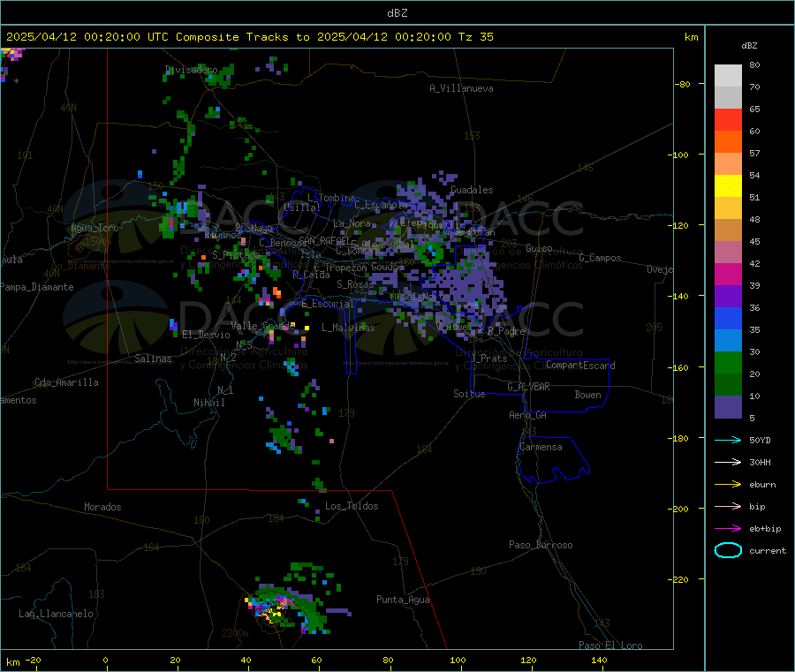Click the L_Malvinas map label
Viewport: 795px width, 672px height.
(x=348, y=328)
